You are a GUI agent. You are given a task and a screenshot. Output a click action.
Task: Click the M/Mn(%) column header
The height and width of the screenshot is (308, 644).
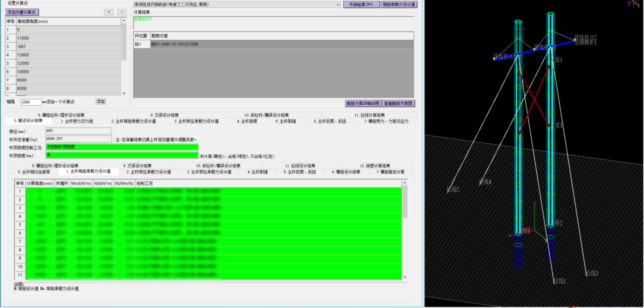pos(124,183)
